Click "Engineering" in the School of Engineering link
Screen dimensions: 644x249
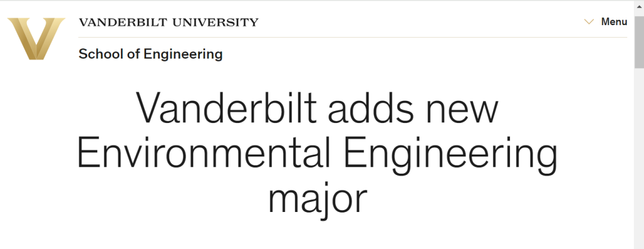(183, 54)
